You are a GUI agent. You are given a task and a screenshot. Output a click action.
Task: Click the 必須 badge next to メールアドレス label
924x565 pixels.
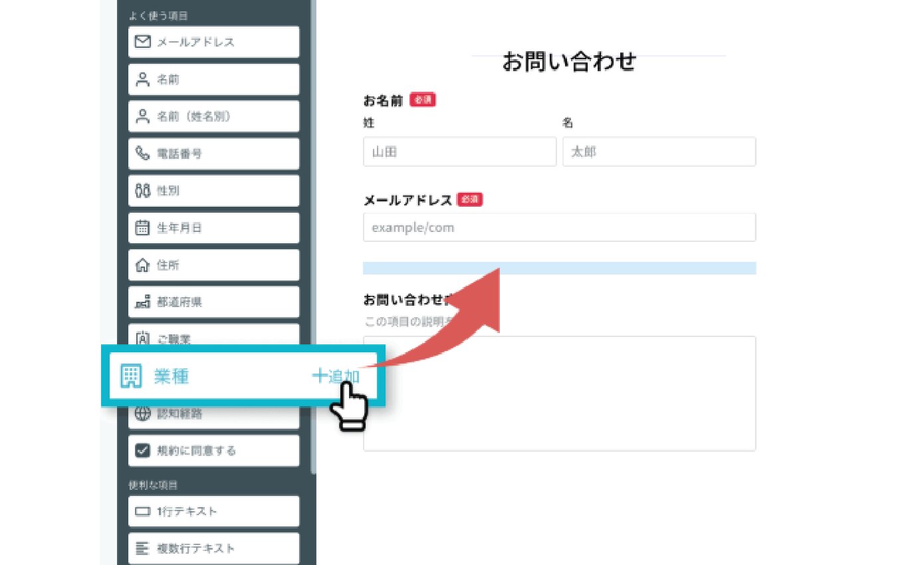tap(470, 199)
